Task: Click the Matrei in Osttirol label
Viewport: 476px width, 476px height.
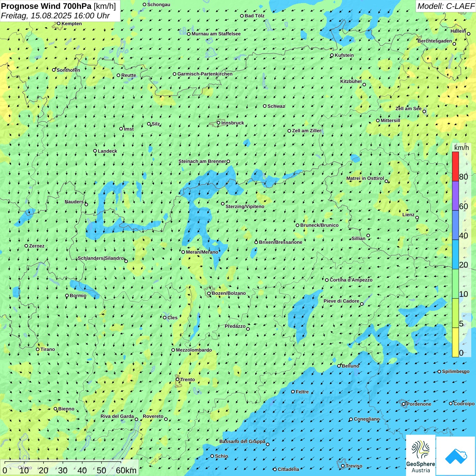Action: [365, 178]
